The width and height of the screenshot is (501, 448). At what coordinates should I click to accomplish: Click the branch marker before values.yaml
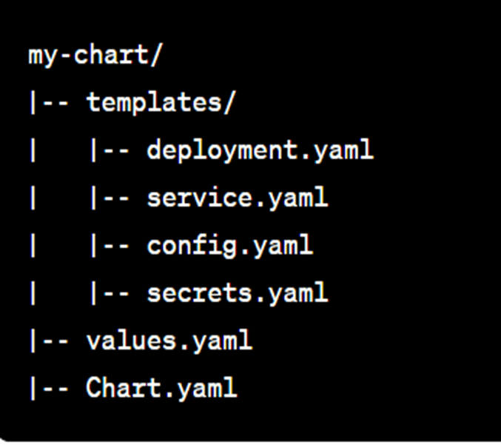tap(49, 341)
